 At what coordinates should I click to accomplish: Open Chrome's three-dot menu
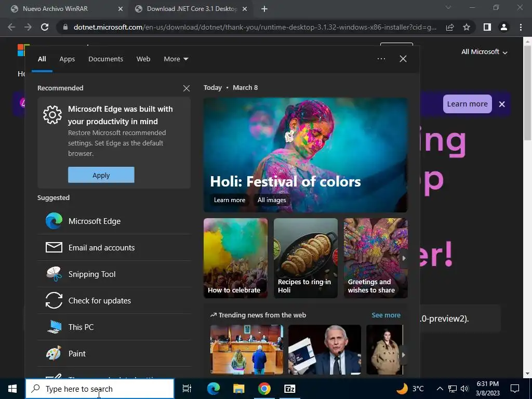[521, 27]
